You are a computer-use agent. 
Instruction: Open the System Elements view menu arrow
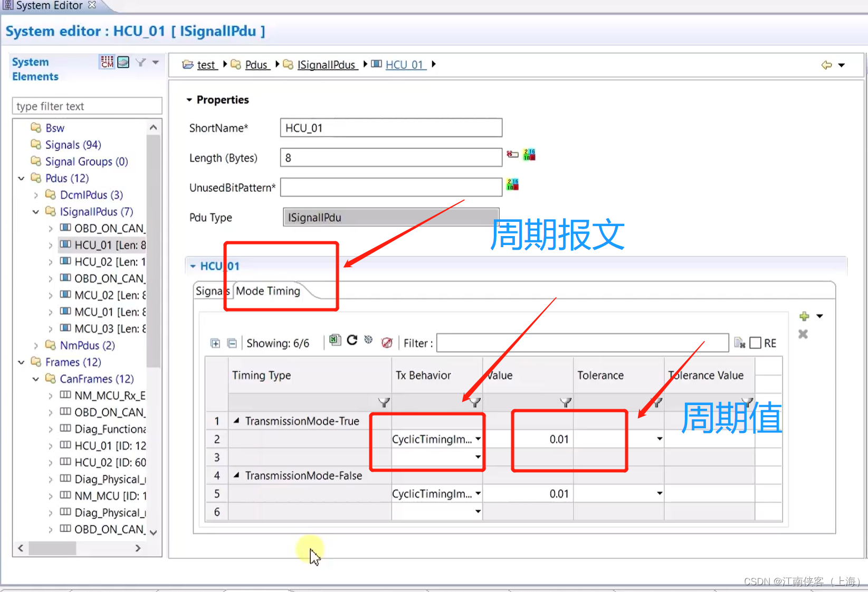pyautogui.click(x=156, y=62)
